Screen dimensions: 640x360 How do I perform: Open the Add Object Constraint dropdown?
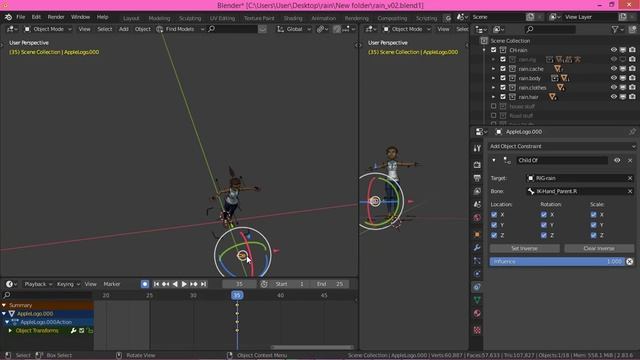click(562, 147)
